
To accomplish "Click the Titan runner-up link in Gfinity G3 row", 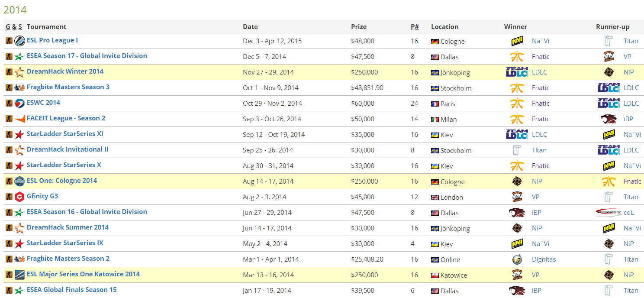I will click(x=631, y=197).
